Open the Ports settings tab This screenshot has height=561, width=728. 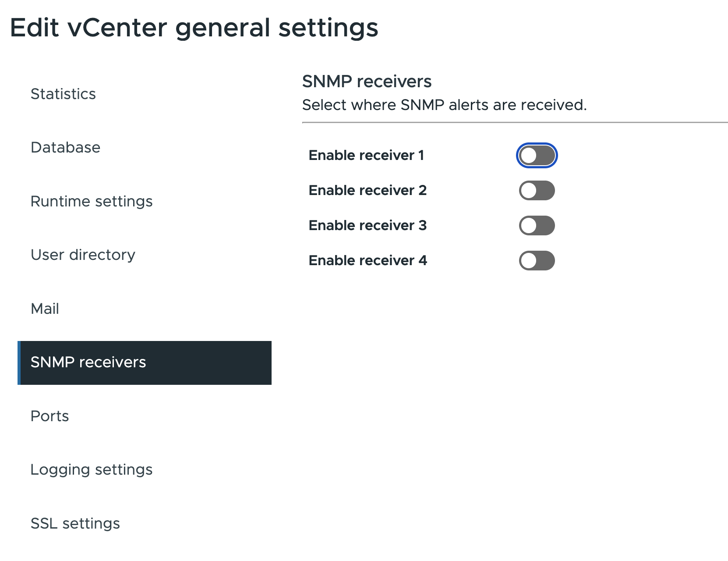coord(49,416)
